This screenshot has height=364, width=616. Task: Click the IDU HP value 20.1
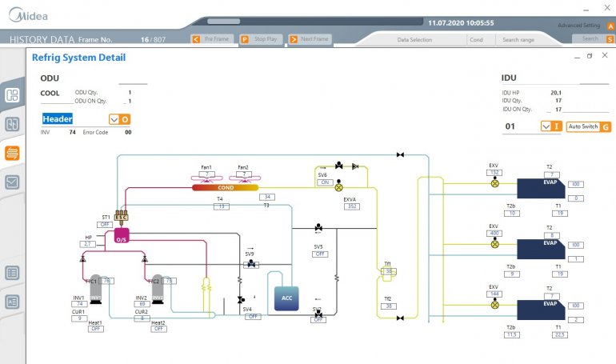[556, 93]
